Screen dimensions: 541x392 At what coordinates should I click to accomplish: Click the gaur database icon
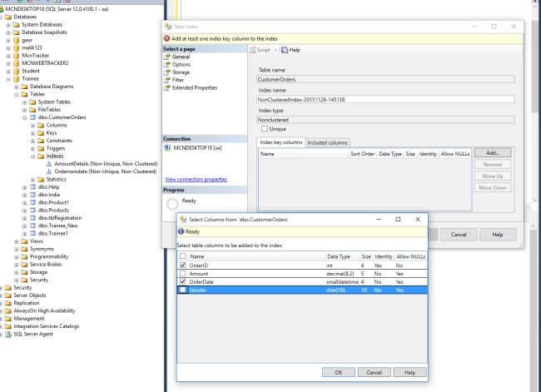pyautogui.click(x=16, y=40)
